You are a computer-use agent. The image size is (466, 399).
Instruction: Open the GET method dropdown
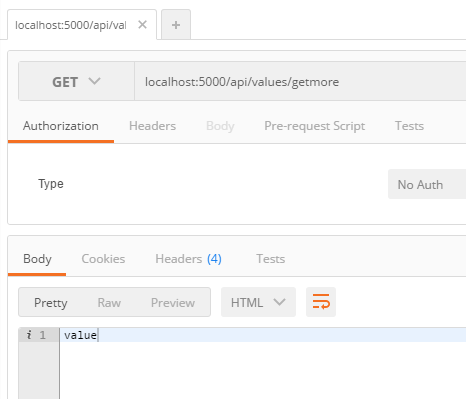pos(76,82)
